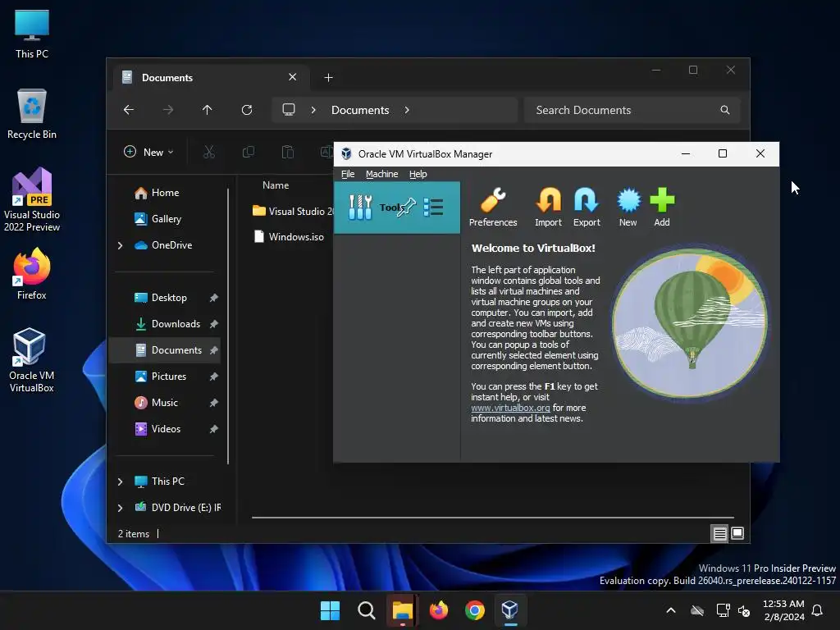Go back in File Explorer
This screenshot has width=840, height=630.
[x=129, y=110]
